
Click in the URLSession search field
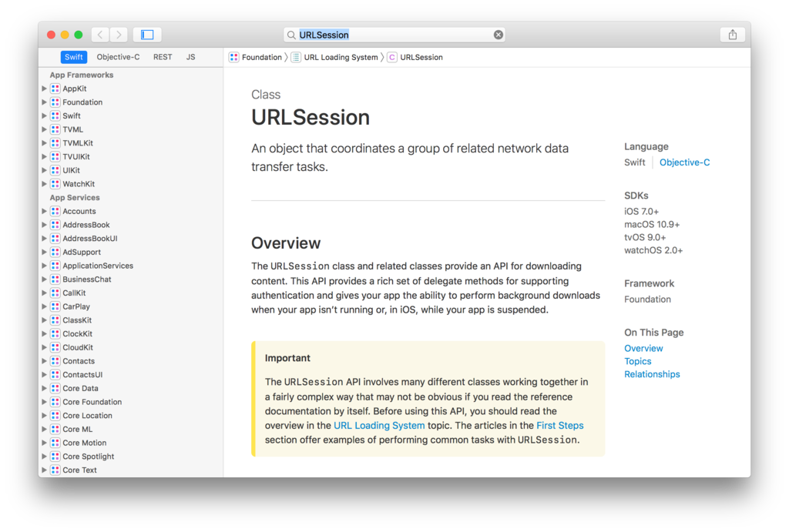coord(394,35)
